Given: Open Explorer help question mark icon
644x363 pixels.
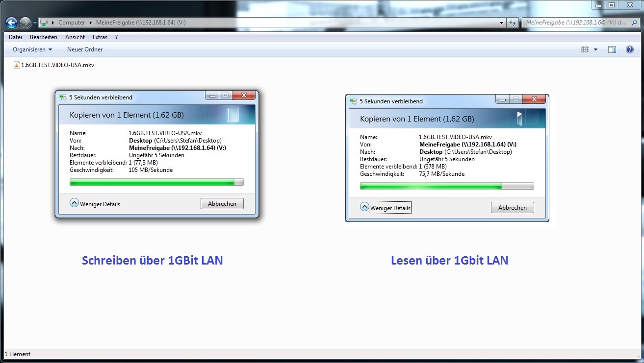Looking at the screenshot, I should tap(630, 49).
